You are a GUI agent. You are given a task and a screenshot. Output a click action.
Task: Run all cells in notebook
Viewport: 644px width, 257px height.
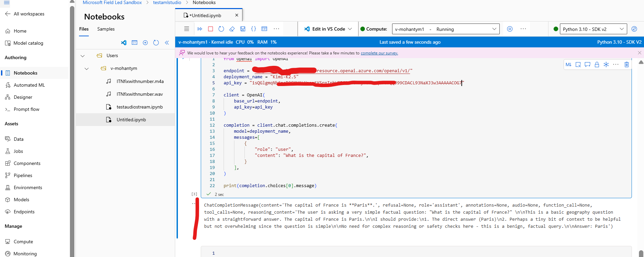pos(200,29)
